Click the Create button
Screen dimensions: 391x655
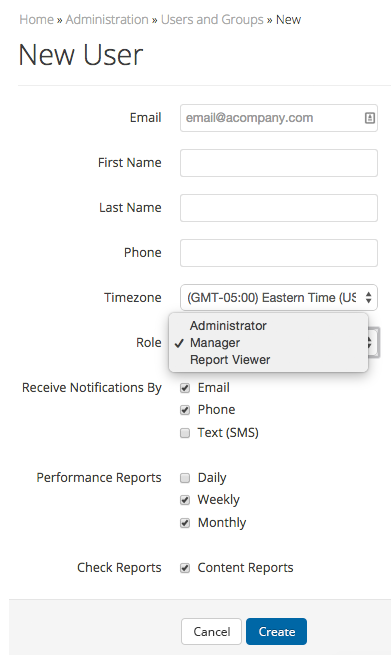point(277,632)
